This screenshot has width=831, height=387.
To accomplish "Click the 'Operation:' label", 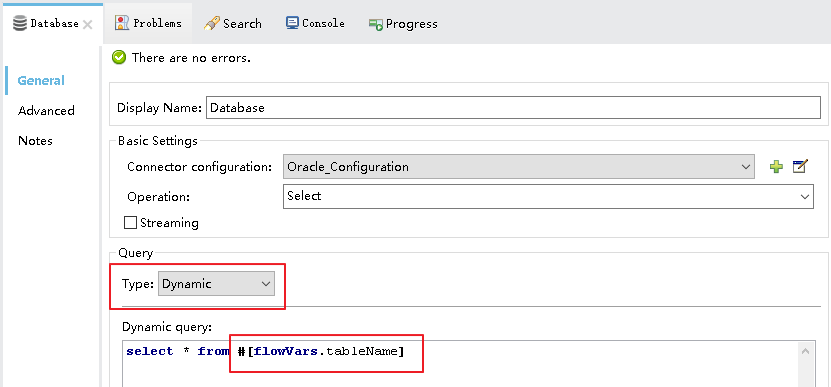I will (x=158, y=197).
